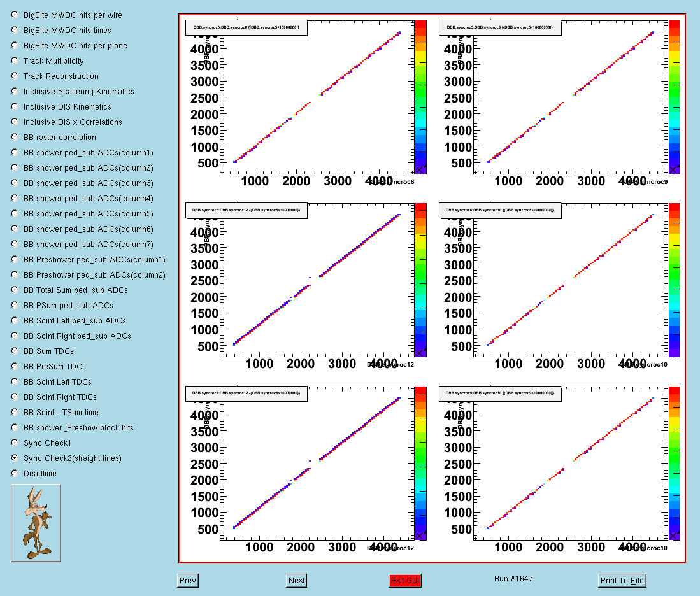Click syncroc5 vs syncroc9 plot title box
Image resolution: width=700 pixels, height=596 pixels.
point(500,27)
